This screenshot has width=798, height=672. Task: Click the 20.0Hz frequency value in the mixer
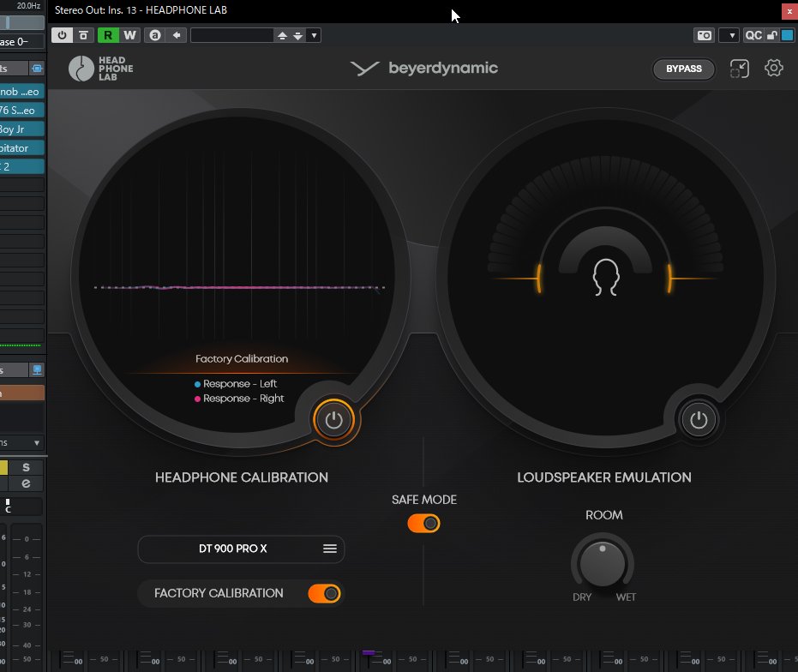28,6
